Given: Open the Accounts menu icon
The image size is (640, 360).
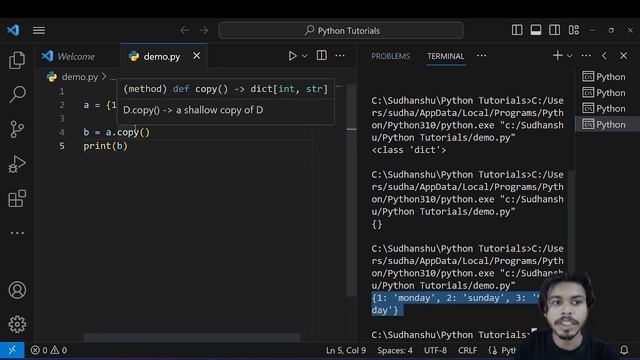Looking at the screenshot, I should (17, 290).
